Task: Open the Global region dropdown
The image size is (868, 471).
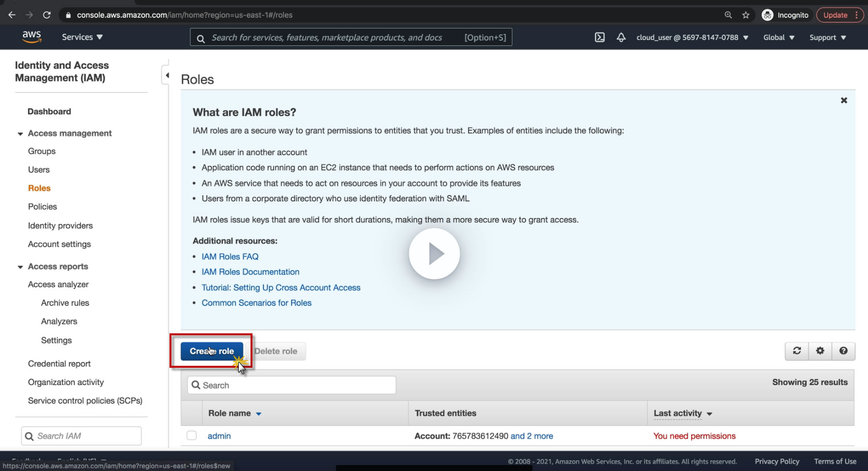Action: 779,37
